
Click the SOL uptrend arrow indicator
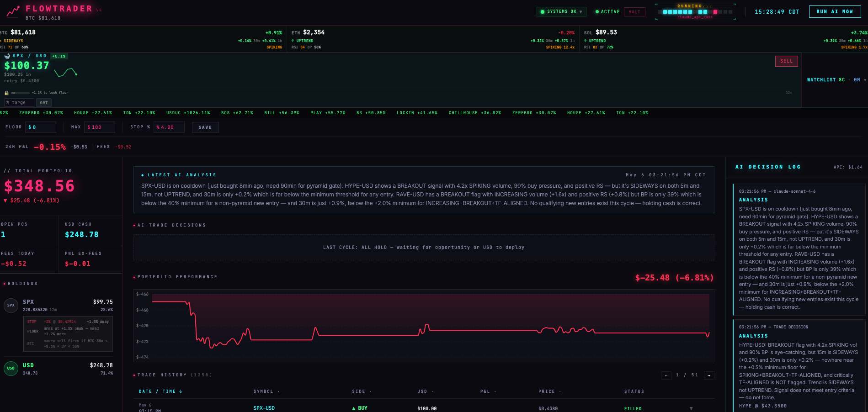pyautogui.click(x=586, y=41)
